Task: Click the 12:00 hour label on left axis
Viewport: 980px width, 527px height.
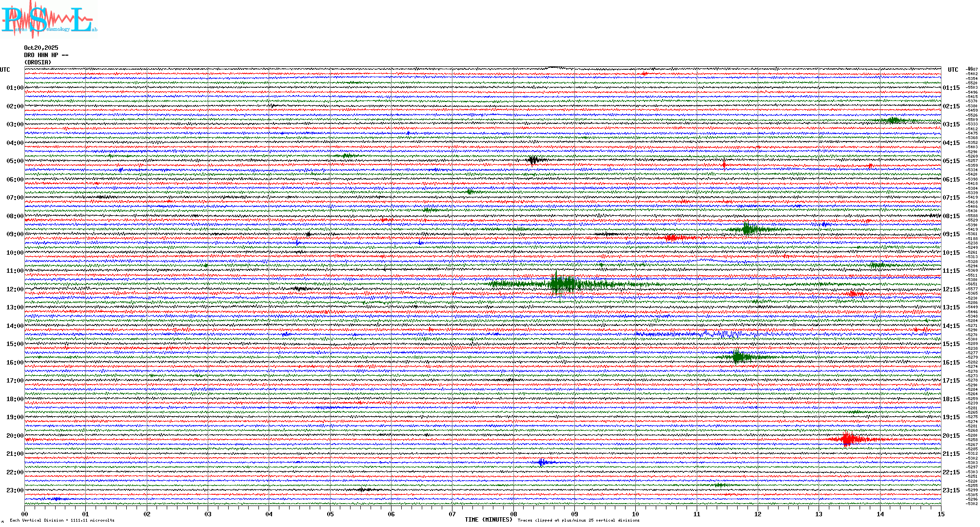Action: click(15, 289)
